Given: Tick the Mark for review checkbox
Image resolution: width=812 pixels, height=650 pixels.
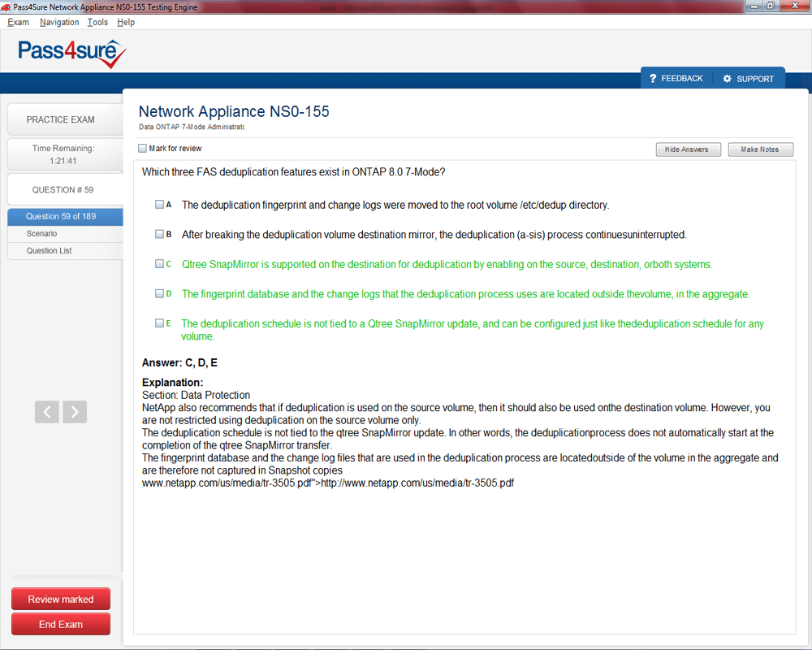Looking at the screenshot, I should pyautogui.click(x=142, y=148).
